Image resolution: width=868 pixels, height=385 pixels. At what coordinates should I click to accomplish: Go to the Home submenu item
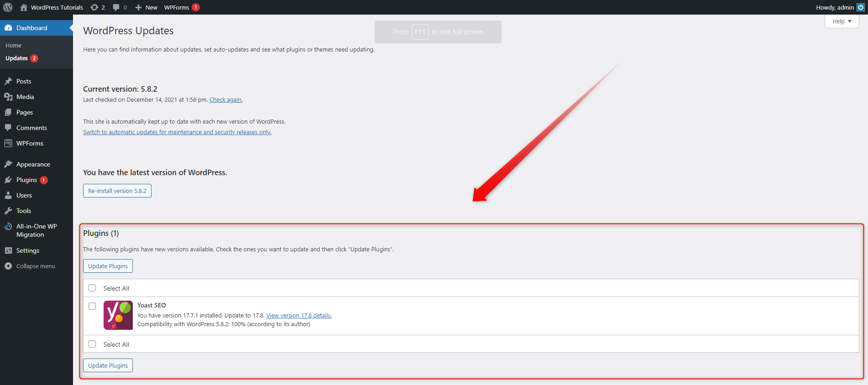(14, 45)
